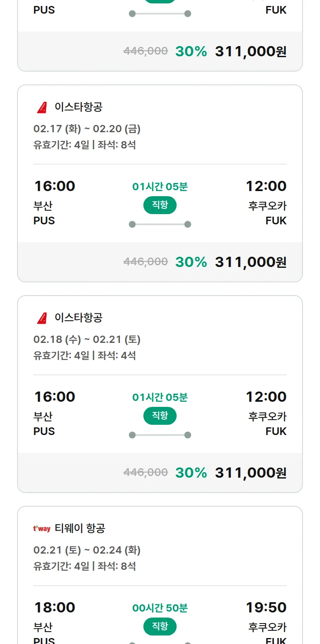Select the 311,000원 price on 02.17 flight
The width and height of the screenshot is (320, 644).
point(250,262)
